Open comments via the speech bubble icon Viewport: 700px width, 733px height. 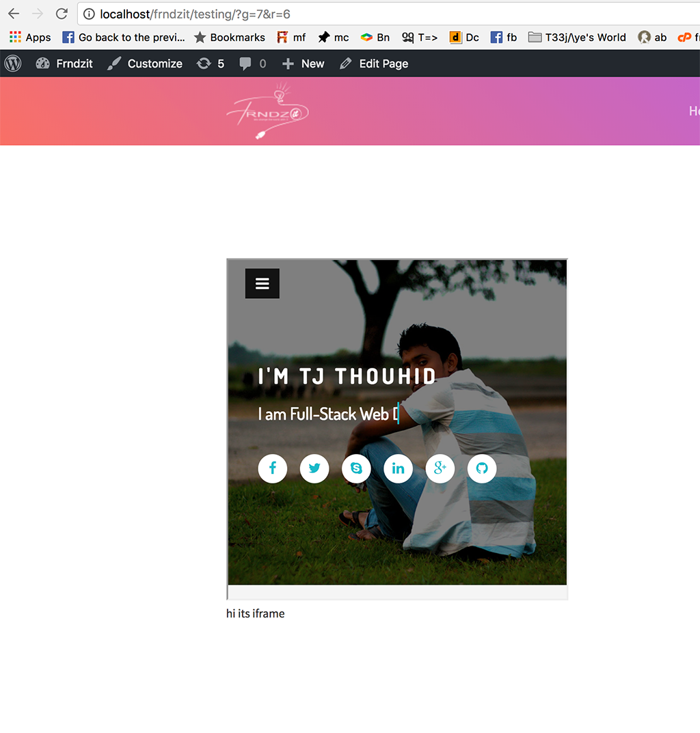pos(247,63)
